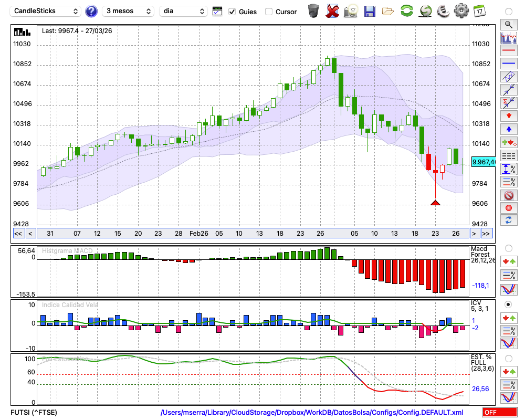Click lines percent button beside ICV panel

pyautogui.click(x=509, y=331)
